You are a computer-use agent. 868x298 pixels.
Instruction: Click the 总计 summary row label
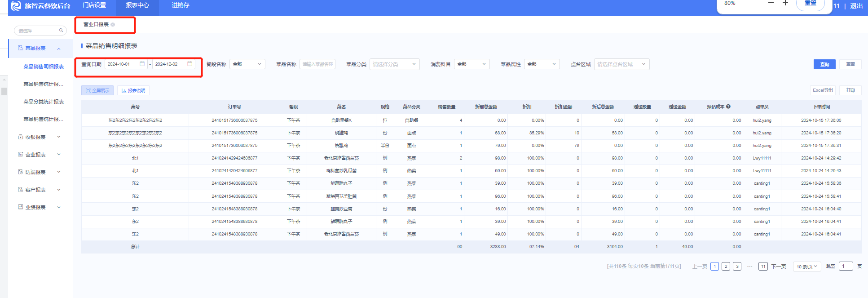coord(135,247)
